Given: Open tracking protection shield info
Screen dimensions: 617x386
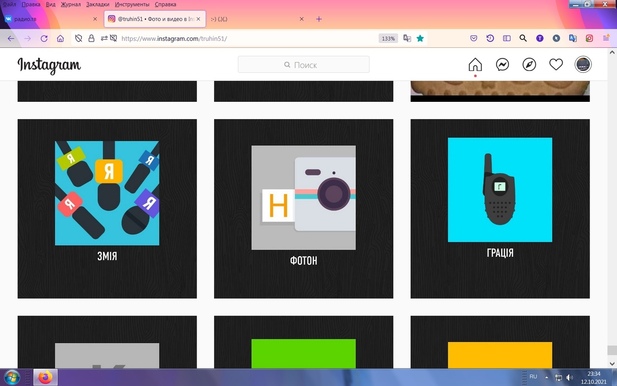Looking at the screenshot, I should pos(78,39).
